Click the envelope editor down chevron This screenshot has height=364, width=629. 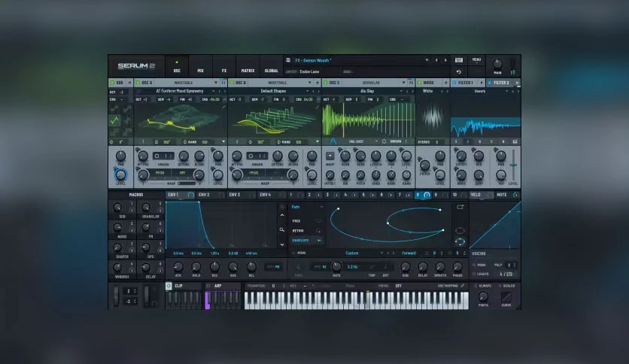282,244
